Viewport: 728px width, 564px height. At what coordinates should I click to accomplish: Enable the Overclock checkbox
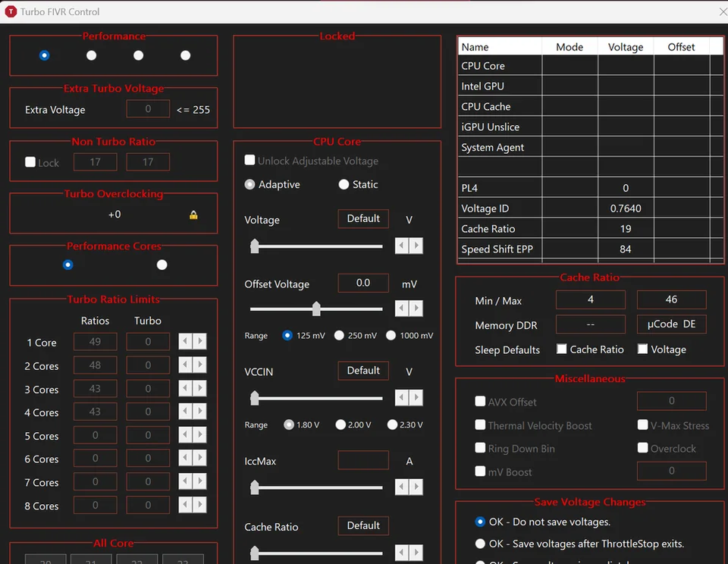pos(642,447)
